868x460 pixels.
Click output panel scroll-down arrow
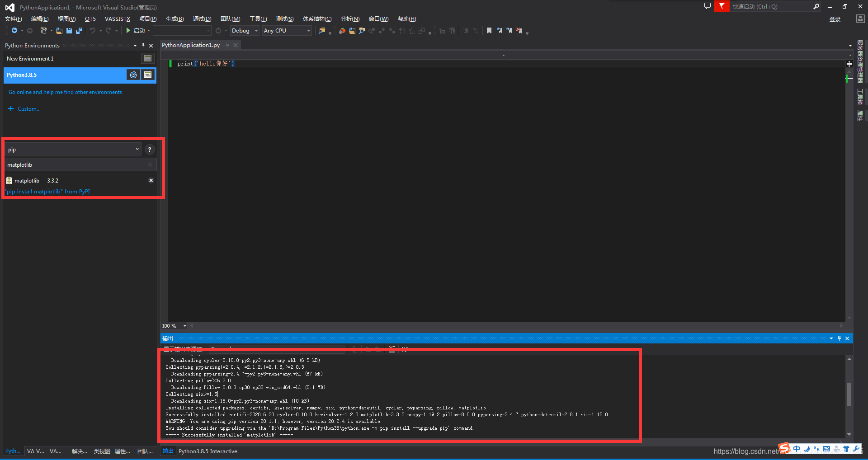click(849, 434)
